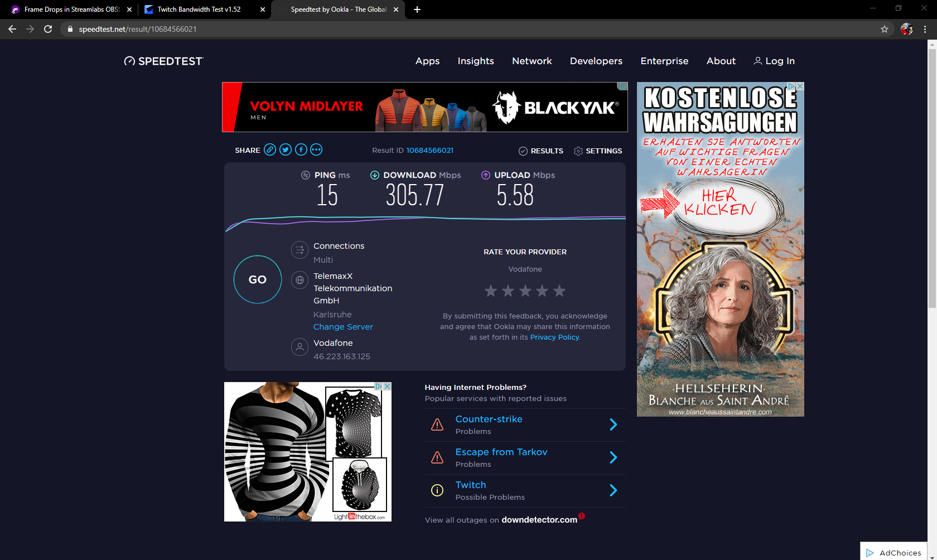
Task: Open the Counter-strike outage link
Action: pyautogui.click(x=489, y=419)
